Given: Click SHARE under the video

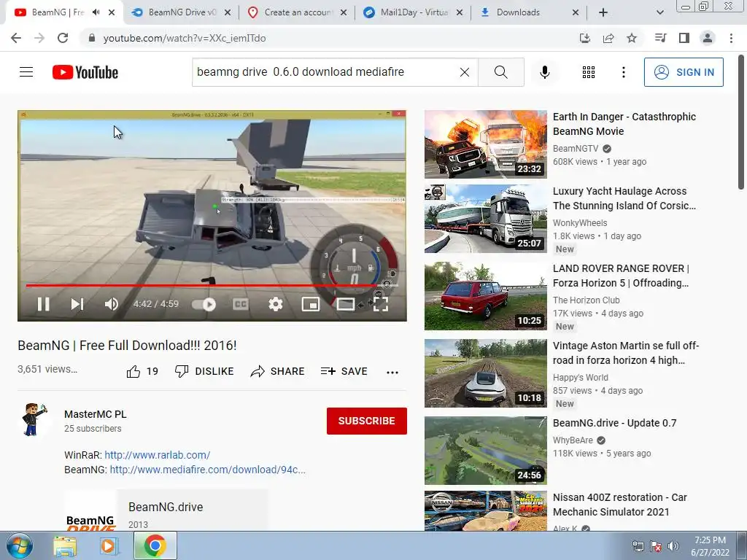Looking at the screenshot, I should (277, 371).
